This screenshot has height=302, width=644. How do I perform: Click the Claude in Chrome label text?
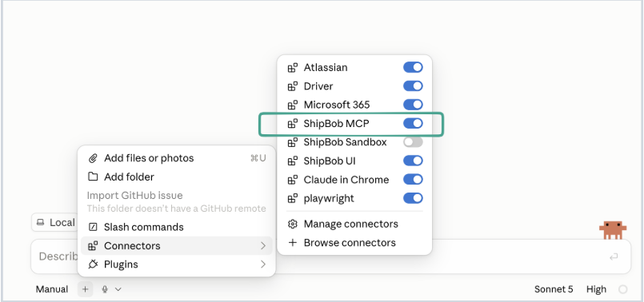(x=346, y=180)
